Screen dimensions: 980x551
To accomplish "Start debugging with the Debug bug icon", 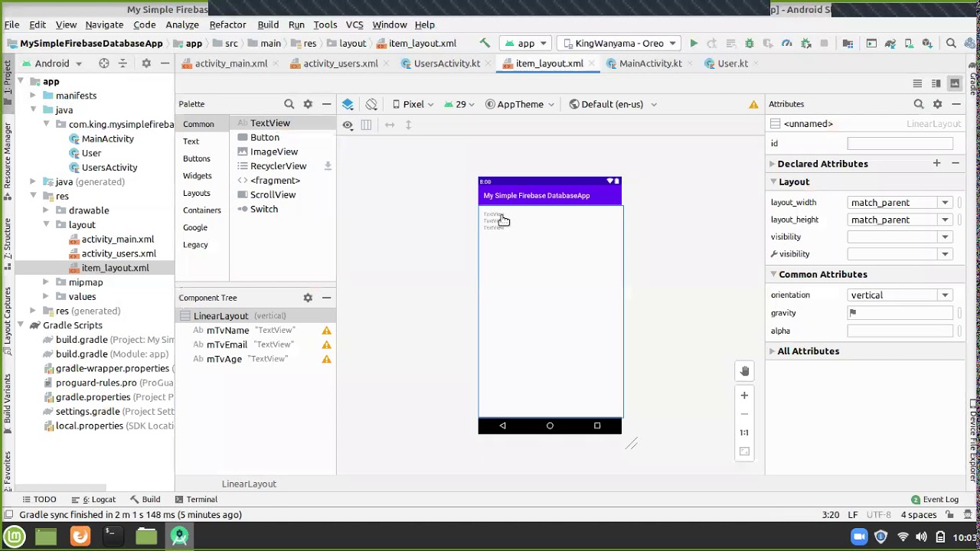I will click(750, 44).
